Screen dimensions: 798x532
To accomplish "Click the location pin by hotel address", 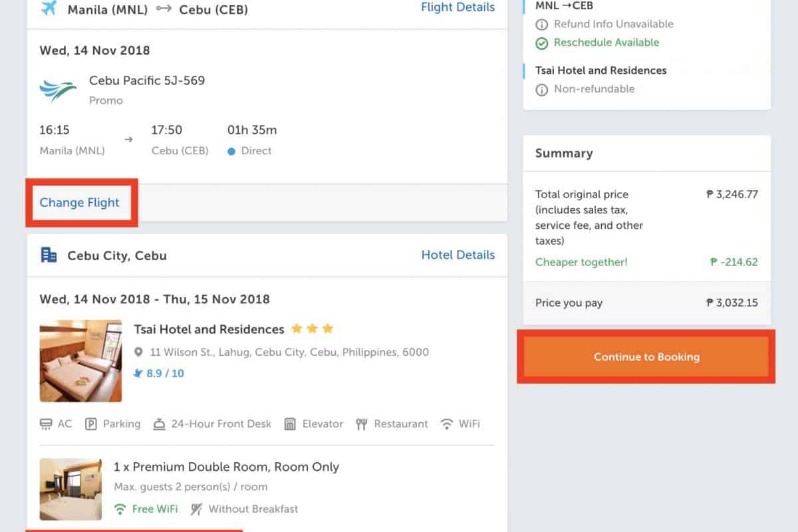I will tap(138, 352).
